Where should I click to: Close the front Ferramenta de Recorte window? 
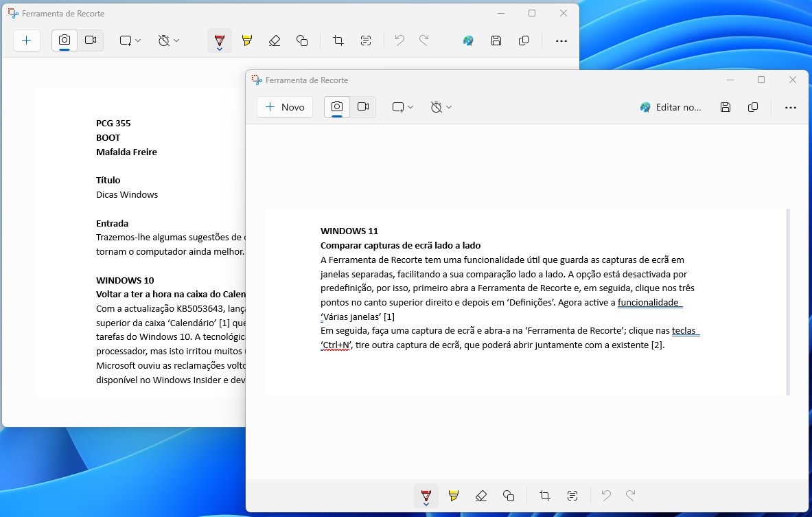792,80
